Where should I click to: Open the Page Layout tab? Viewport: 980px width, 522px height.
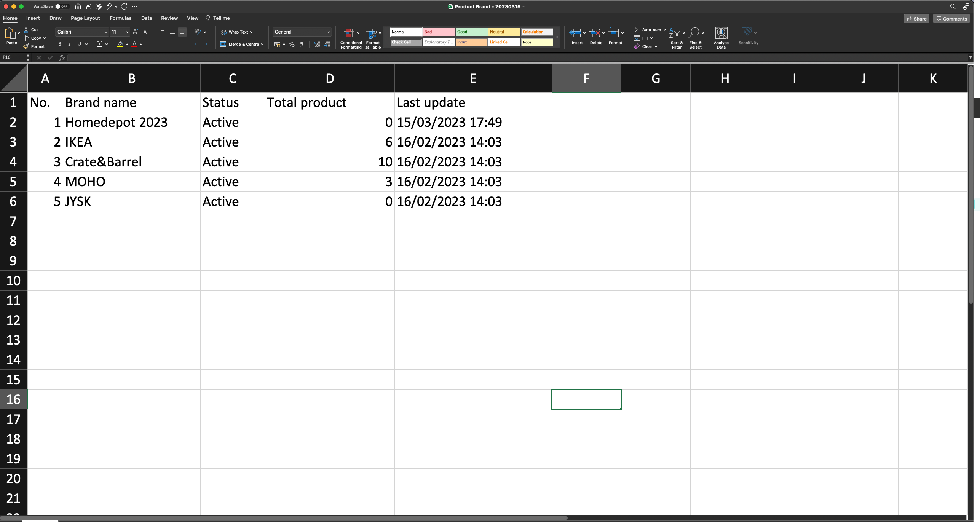click(85, 18)
